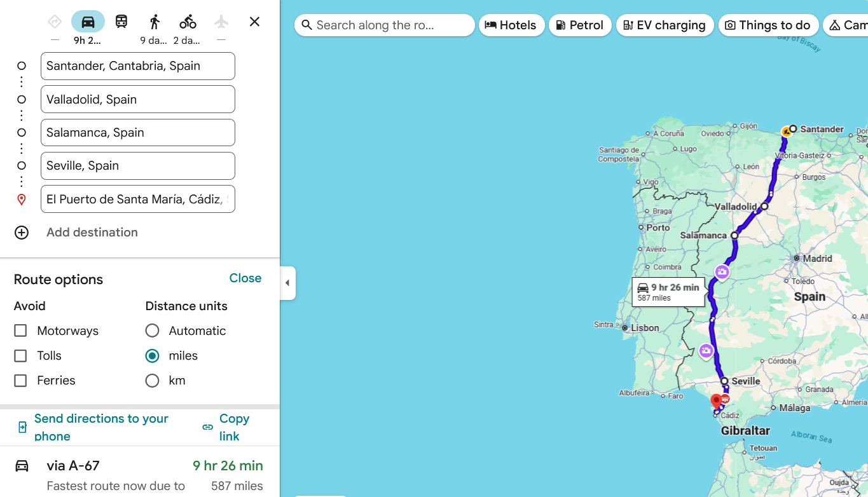
Task: Select the driving travel mode icon
Action: pyautogui.click(x=88, y=20)
